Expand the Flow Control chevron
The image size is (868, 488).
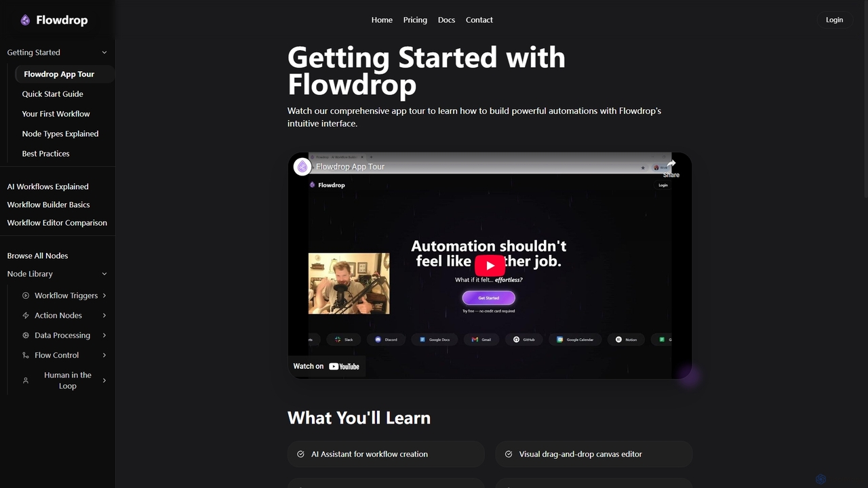click(x=104, y=355)
